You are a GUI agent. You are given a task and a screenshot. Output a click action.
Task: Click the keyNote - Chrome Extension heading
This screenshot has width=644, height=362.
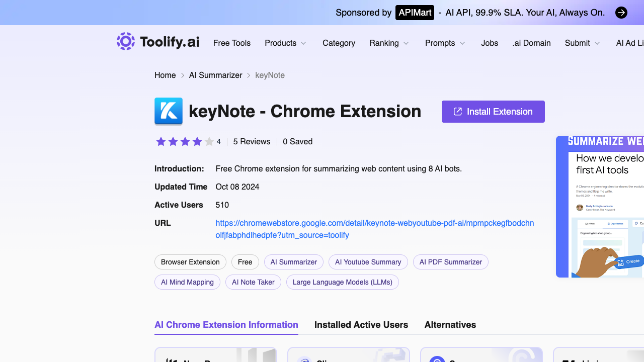[305, 111]
